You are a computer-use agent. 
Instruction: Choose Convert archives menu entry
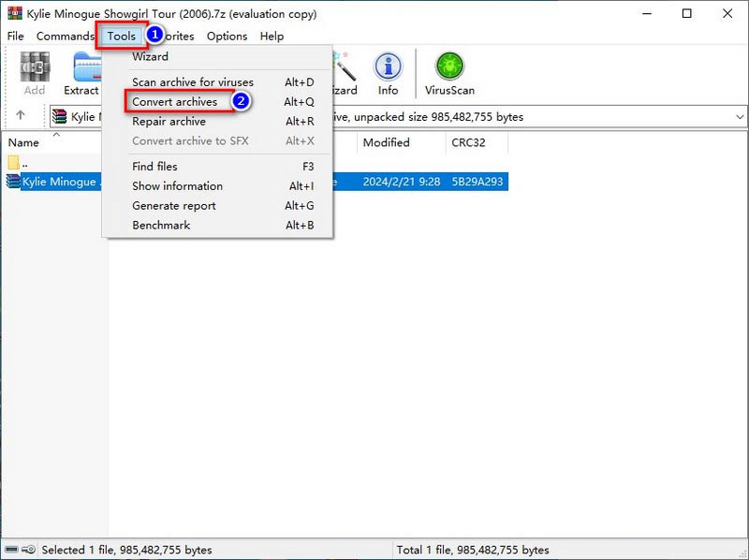(x=217, y=102)
